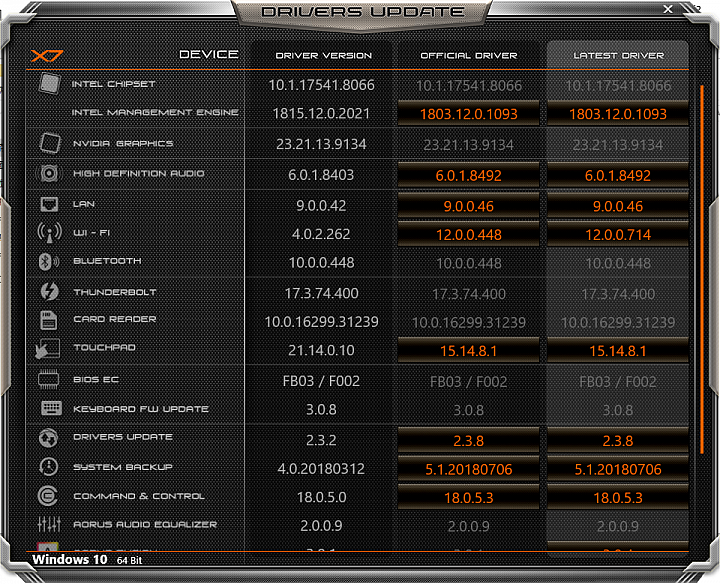This screenshot has height=584, width=720.
Task: Click the System Backup icon
Action: coord(49,467)
